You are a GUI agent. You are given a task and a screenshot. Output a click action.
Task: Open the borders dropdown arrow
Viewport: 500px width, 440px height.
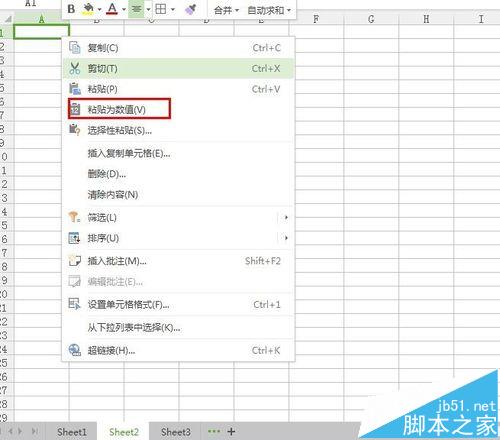173,9
